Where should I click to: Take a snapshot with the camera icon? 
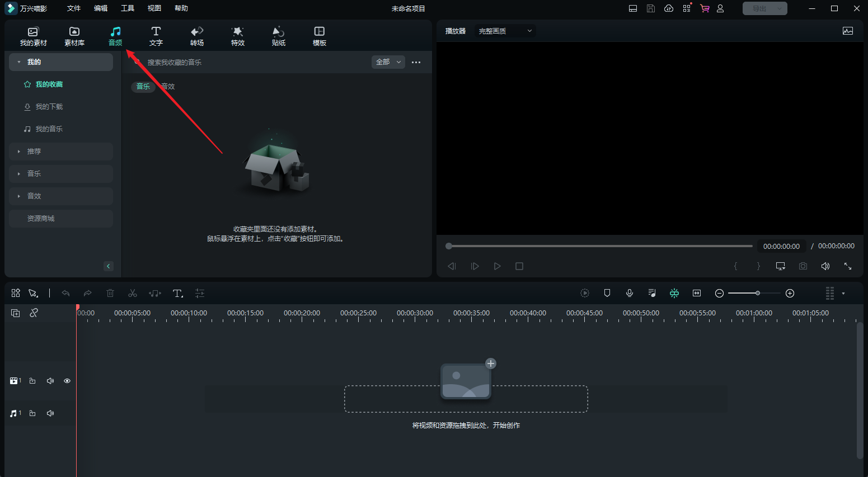coord(803,266)
